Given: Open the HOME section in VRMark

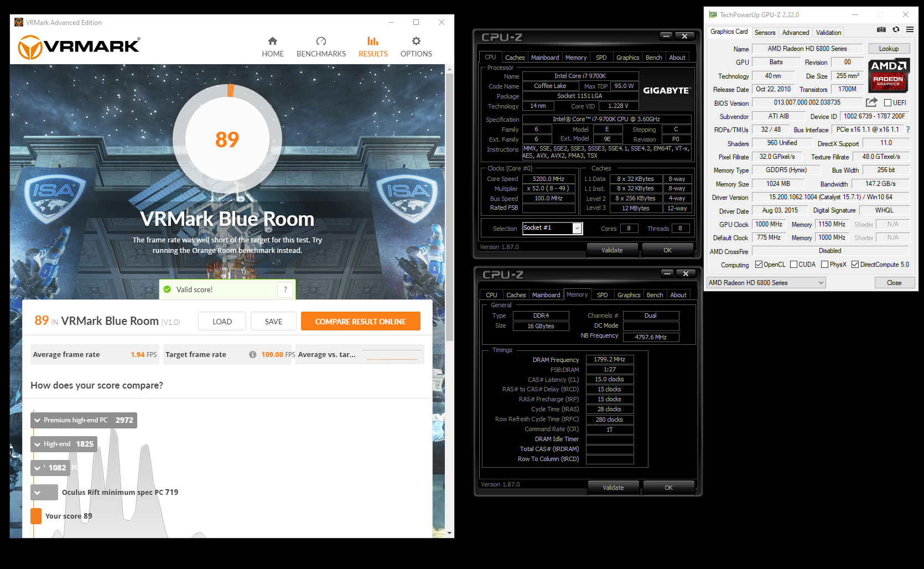Looking at the screenshot, I should [x=272, y=47].
